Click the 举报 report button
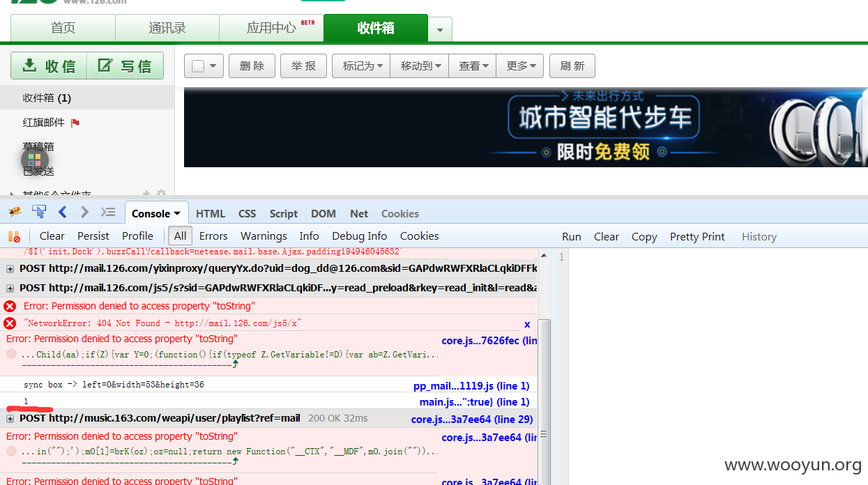The image size is (868, 485). click(303, 66)
